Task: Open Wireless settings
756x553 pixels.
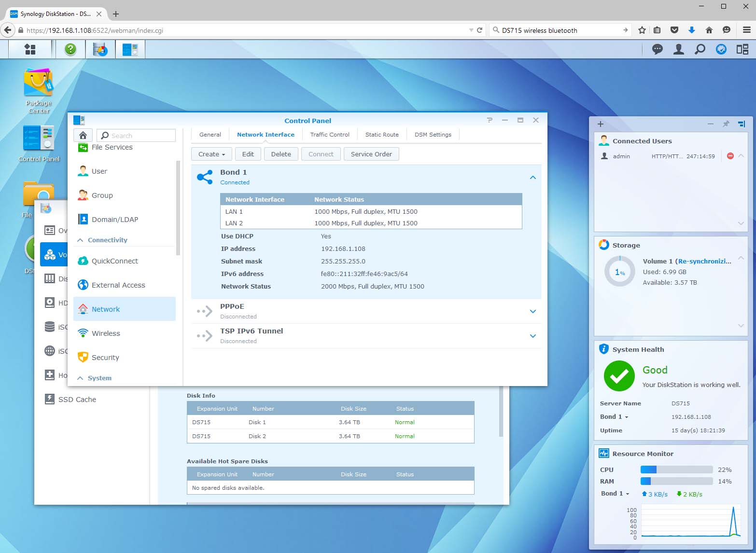Action: [x=125, y=333]
